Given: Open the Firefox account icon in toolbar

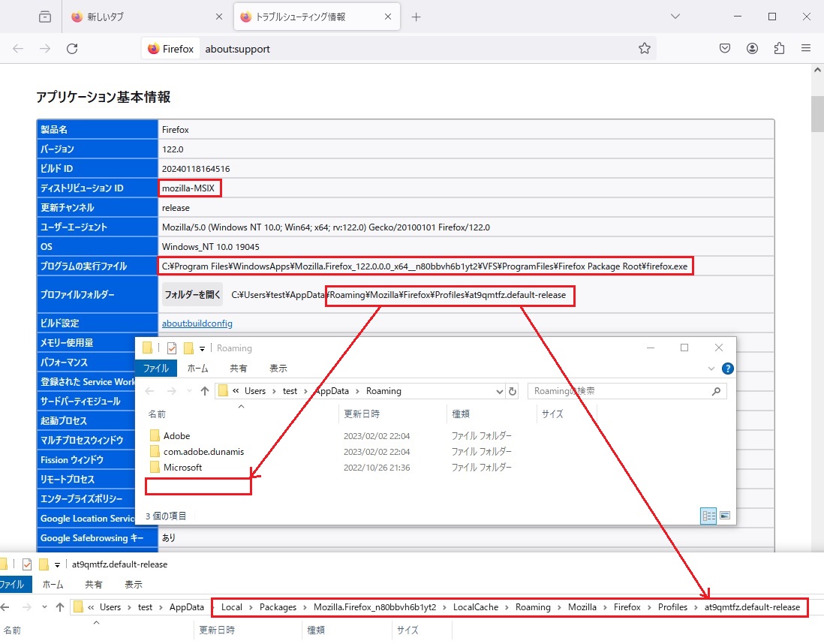Looking at the screenshot, I should tap(752, 49).
